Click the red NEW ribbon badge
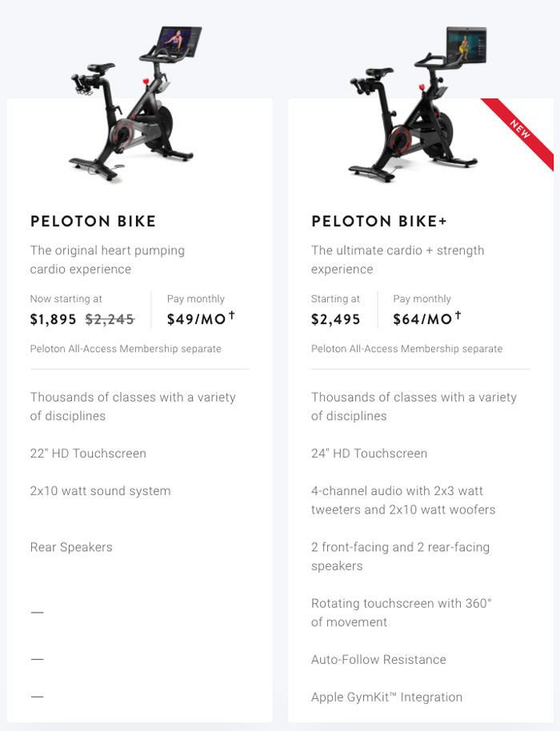This screenshot has width=560, height=731. (x=519, y=130)
